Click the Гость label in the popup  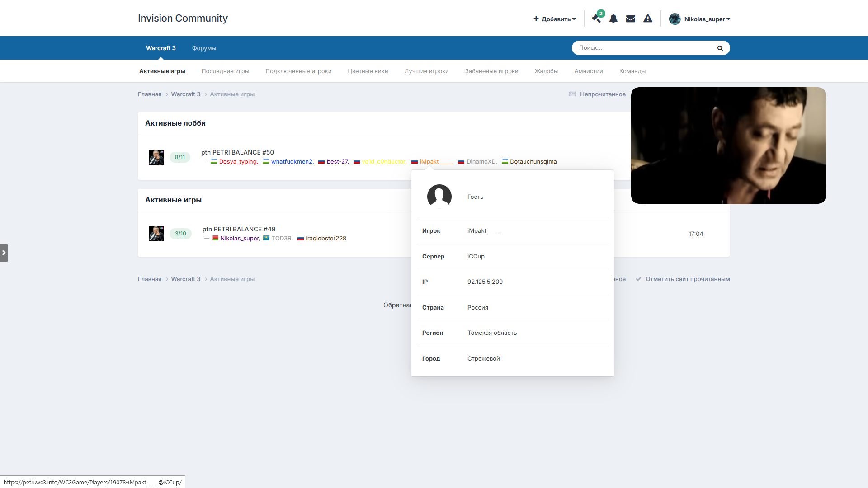475,197
